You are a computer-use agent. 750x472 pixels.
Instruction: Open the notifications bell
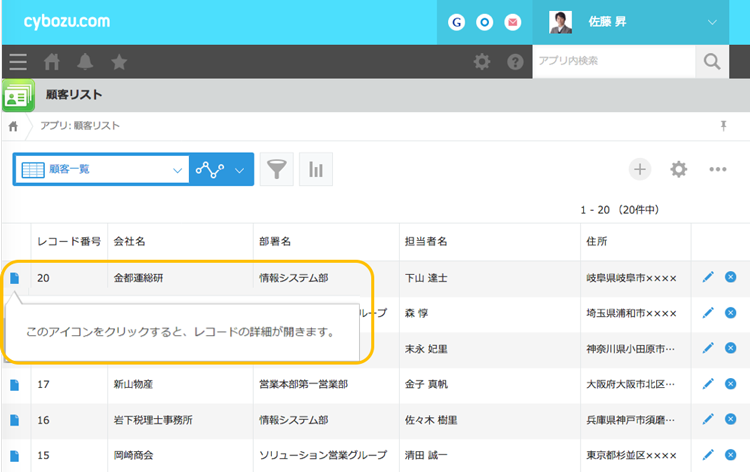(85, 62)
